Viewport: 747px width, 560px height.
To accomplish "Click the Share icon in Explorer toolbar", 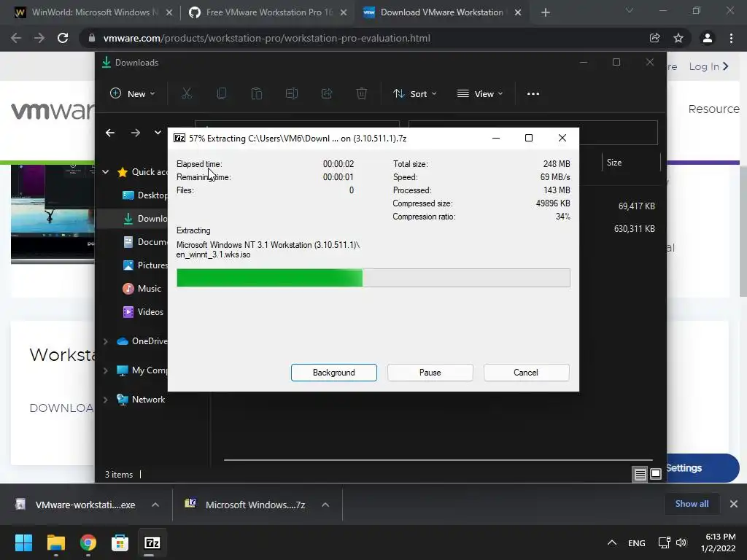I will pos(327,94).
